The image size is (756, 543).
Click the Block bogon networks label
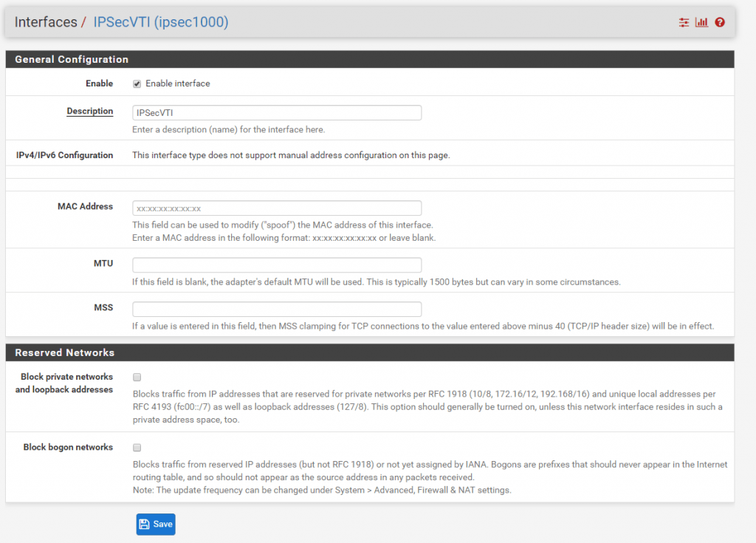click(68, 447)
